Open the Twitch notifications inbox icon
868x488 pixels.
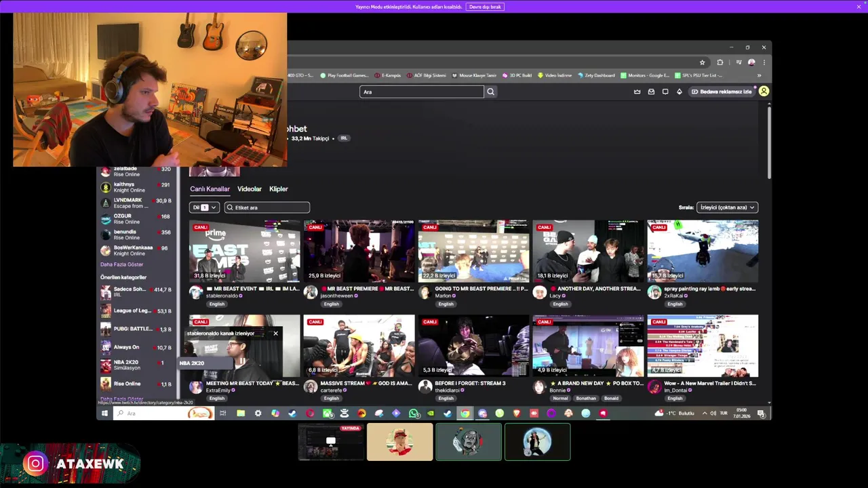(x=651, y=91)
